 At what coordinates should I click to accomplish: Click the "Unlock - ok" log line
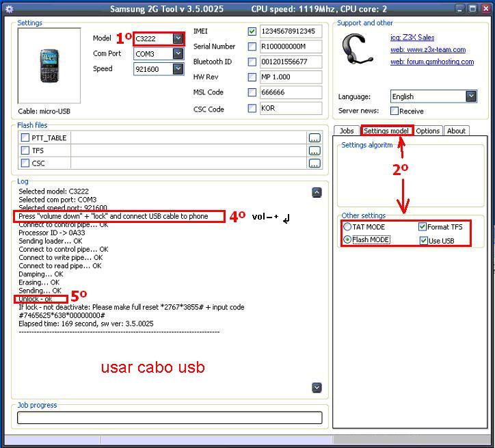tap(36, 299)
